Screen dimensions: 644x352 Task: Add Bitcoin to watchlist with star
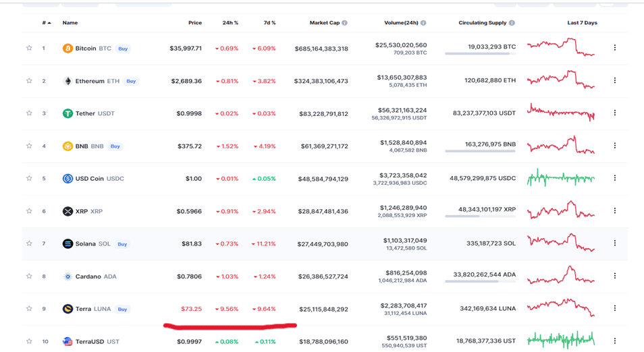pos(29,48)
